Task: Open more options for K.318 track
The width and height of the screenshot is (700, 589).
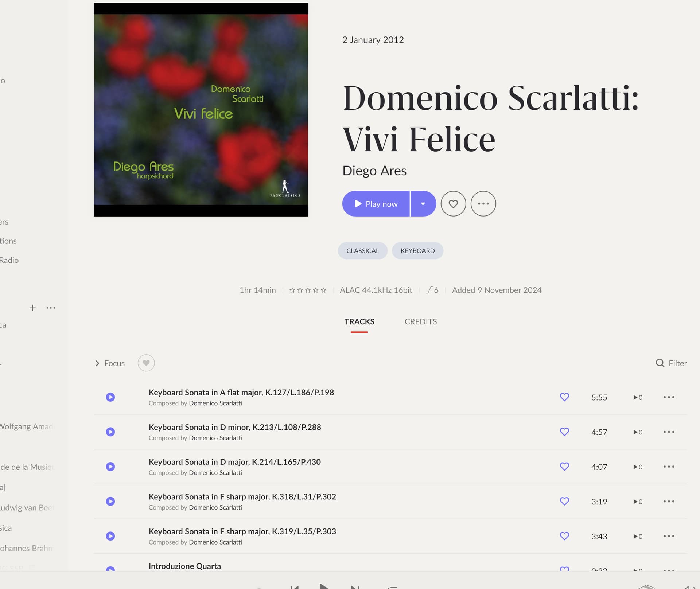Action: [669, 501]
